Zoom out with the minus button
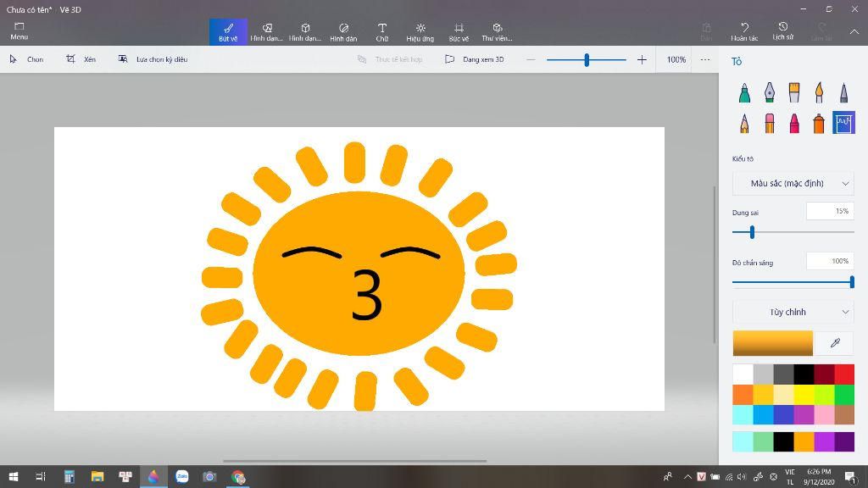The width and height of the screenshot is (868, 488). tap(531, 59)
